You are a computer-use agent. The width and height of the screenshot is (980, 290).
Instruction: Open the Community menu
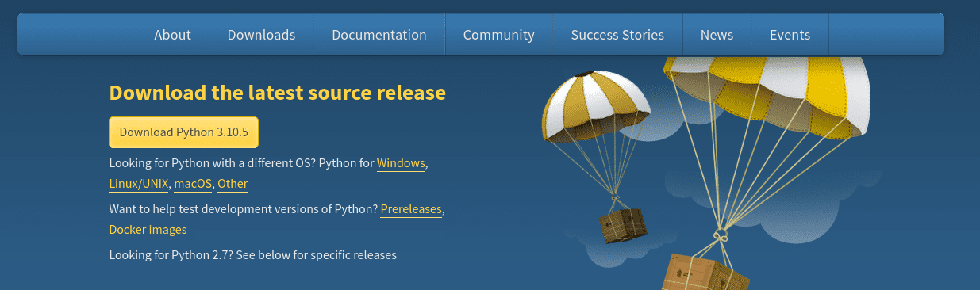point(499,35)
